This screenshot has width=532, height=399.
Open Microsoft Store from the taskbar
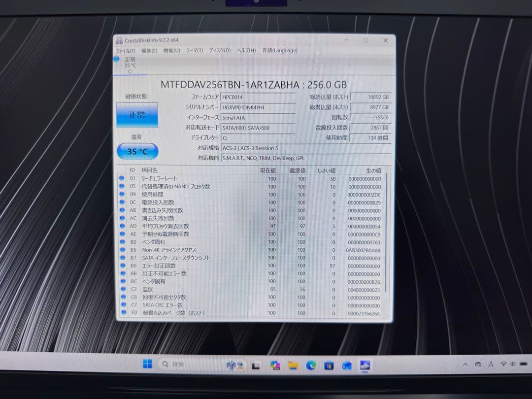pos(329,365)
